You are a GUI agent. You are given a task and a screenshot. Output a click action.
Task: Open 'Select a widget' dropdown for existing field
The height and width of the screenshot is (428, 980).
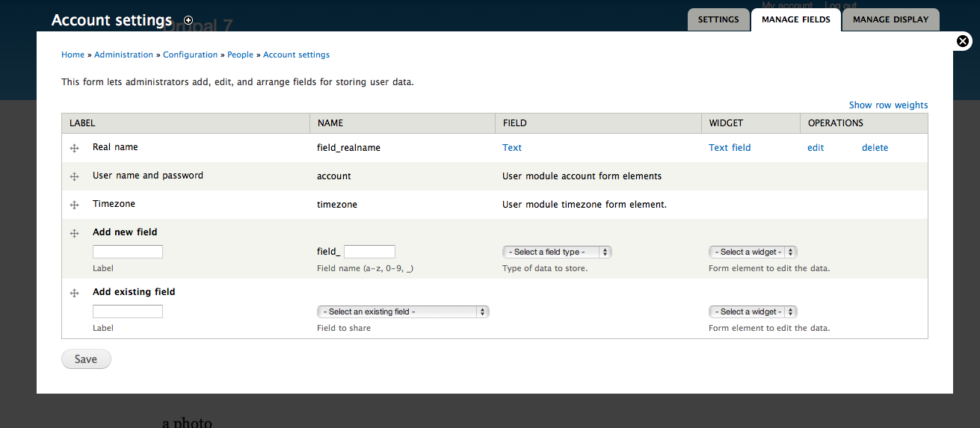(753, 311)
